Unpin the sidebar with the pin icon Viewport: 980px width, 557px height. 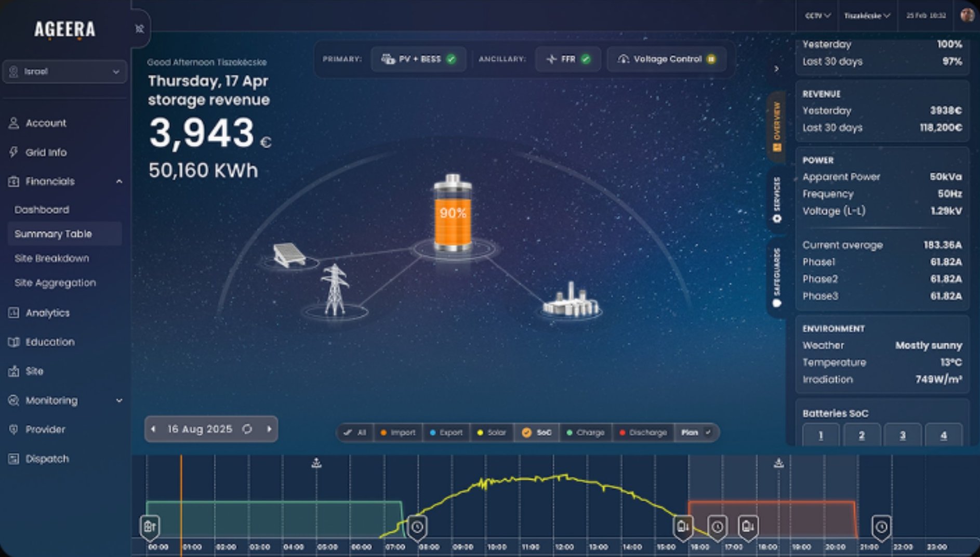tap(139, 29)
